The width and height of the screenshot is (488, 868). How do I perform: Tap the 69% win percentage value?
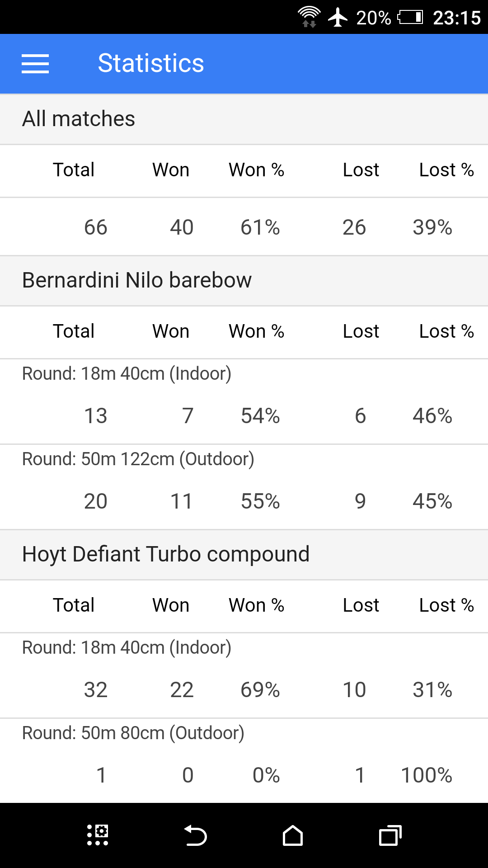(x=260, y=690)
